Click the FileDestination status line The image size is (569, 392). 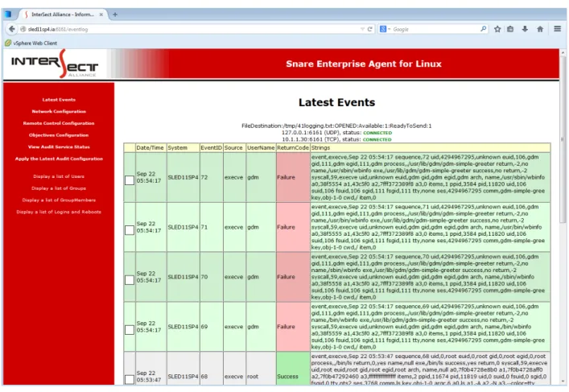coord(336,126)
